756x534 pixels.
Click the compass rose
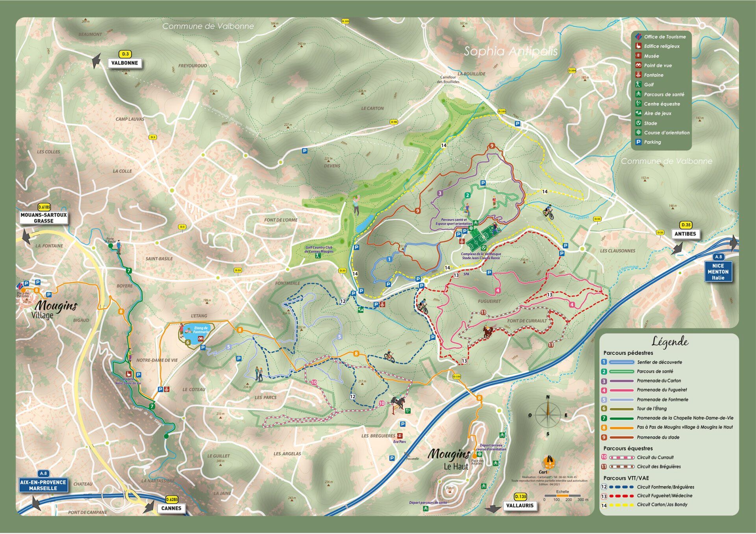[x=548, y=415]
